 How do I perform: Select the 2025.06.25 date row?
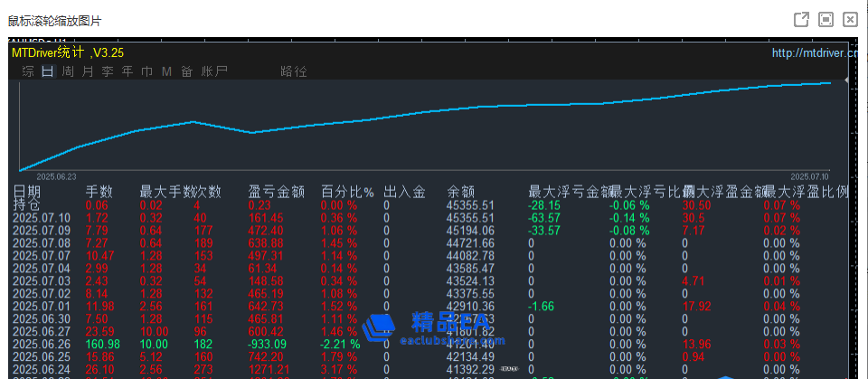pyautogui.click(x=42, y=356)
